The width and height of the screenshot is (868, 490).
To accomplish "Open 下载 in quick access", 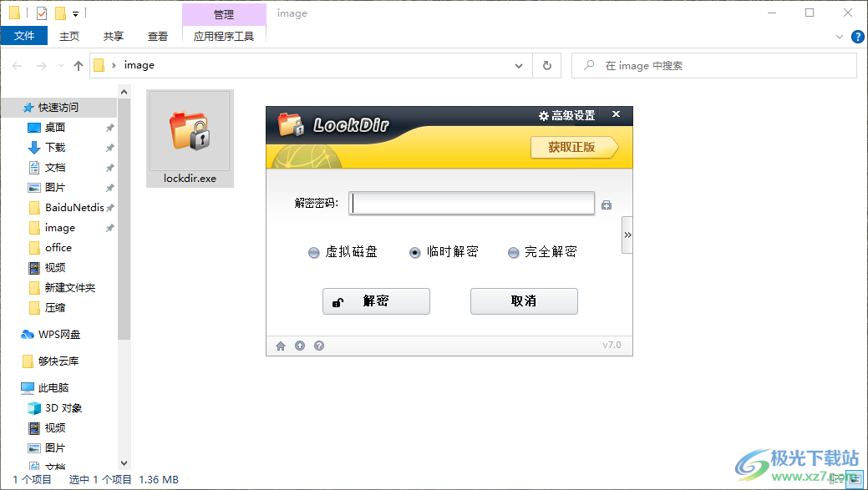I will point(55,148).
